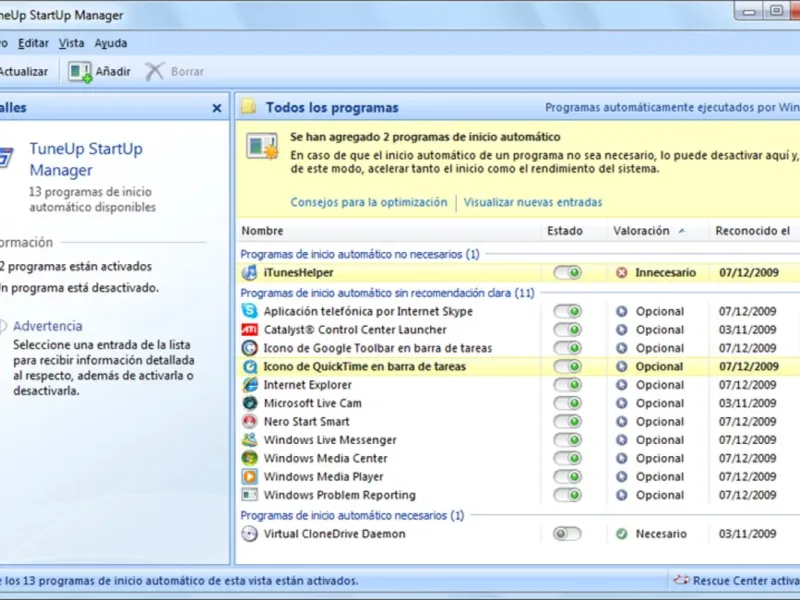The width and height of the screenshot is (800, 600).
Task: Open the Vista menu
Action: [x=71, y=43]
